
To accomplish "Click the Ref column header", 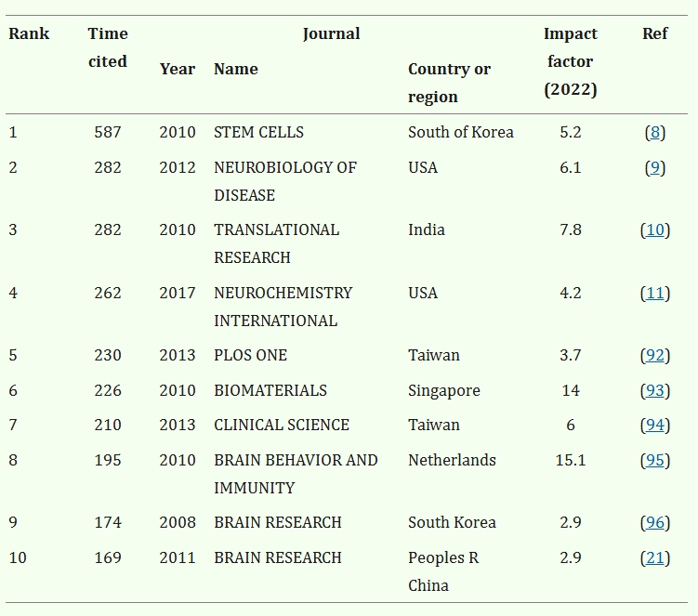I will [655, 33].
